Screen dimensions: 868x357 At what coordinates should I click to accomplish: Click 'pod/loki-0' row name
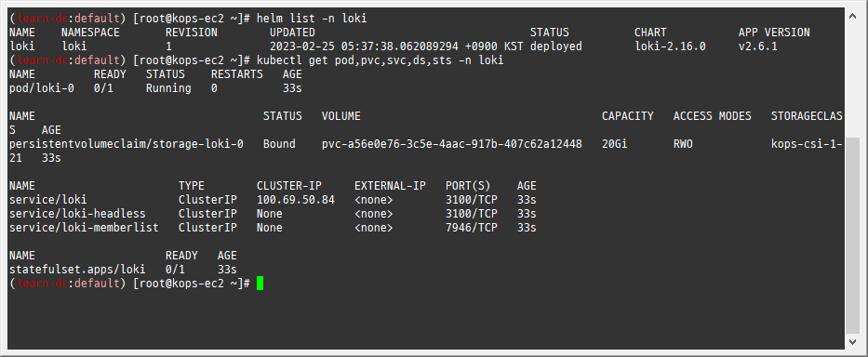pyautogui.click(x=42, y=88)
